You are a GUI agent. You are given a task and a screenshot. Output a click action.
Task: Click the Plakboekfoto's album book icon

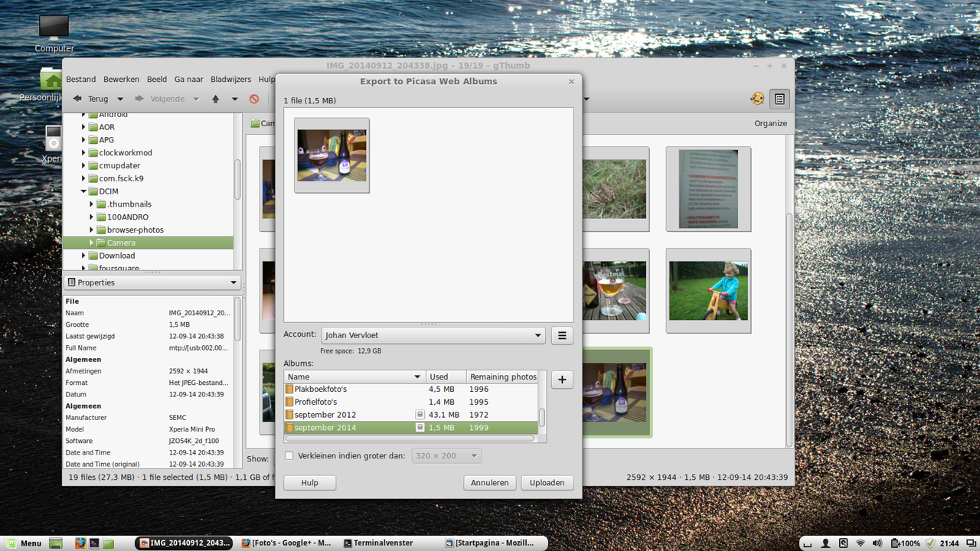pos(289,389)
